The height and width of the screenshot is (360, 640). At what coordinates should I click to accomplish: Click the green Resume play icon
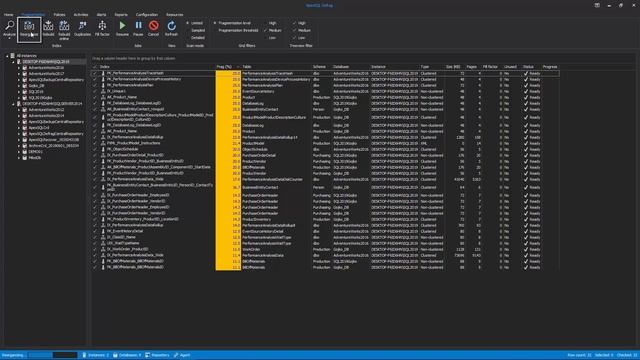tap(122, 26)
